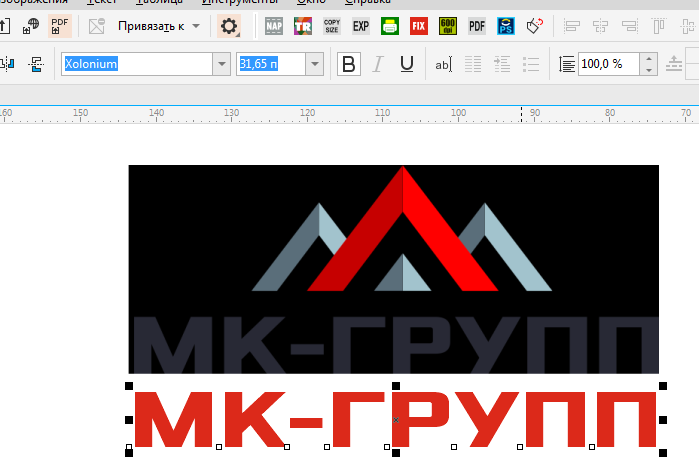Toggle Underline formatting
The image size is (699, 470).
point(407,64)
